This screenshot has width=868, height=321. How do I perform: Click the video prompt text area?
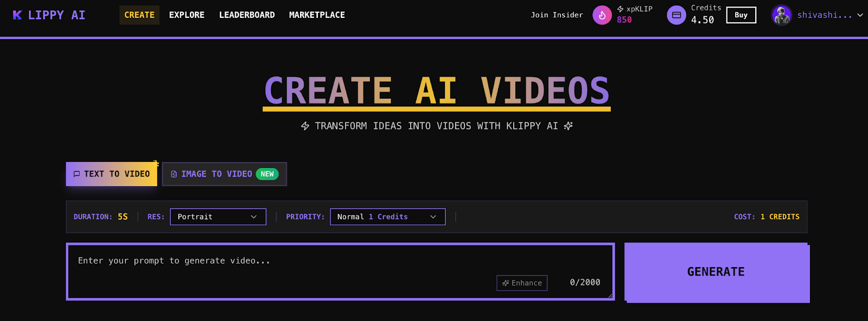coord(340,272)
